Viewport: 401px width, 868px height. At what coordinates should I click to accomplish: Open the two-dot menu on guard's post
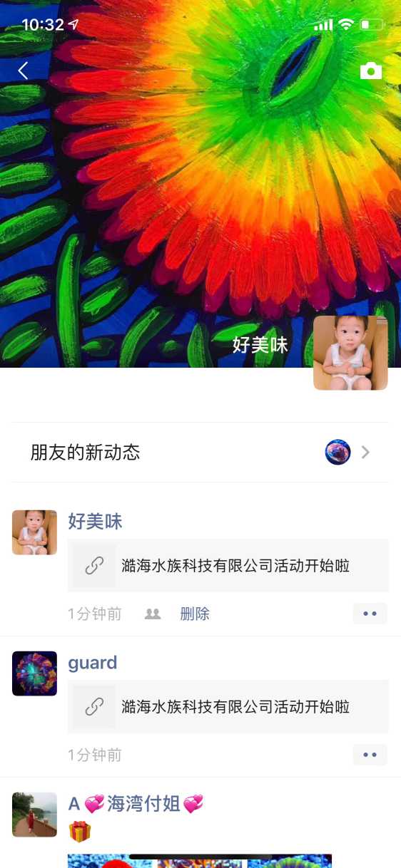tap(370, 755)
